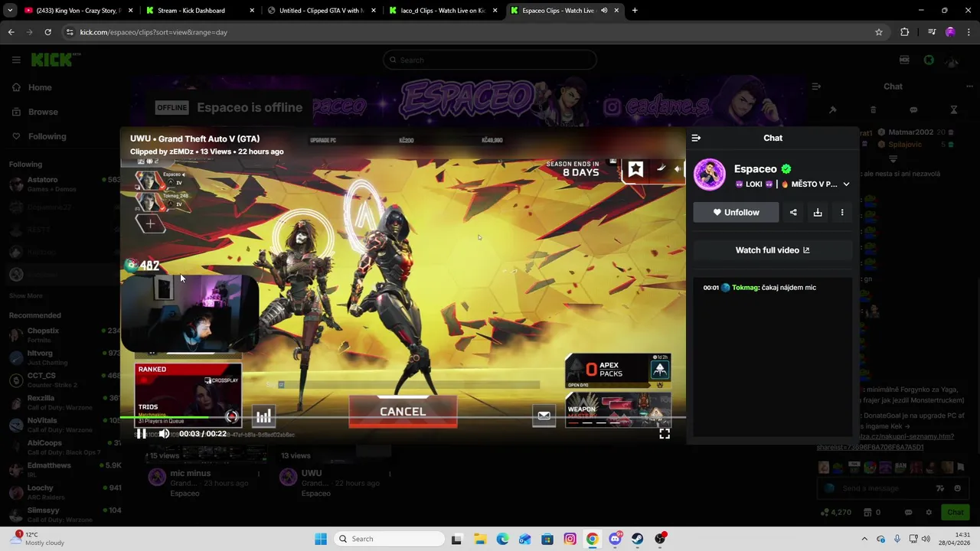The width and height of the screenshot is (980, 551).
Task: Focus the Kick search box
Action: [490, 60]
